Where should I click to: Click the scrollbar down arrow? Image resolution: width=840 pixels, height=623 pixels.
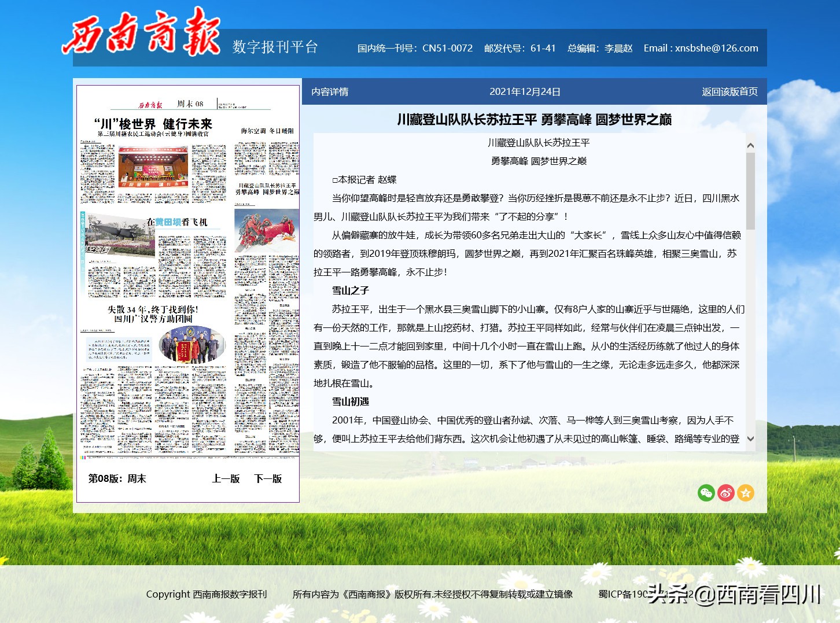point(751,439)
